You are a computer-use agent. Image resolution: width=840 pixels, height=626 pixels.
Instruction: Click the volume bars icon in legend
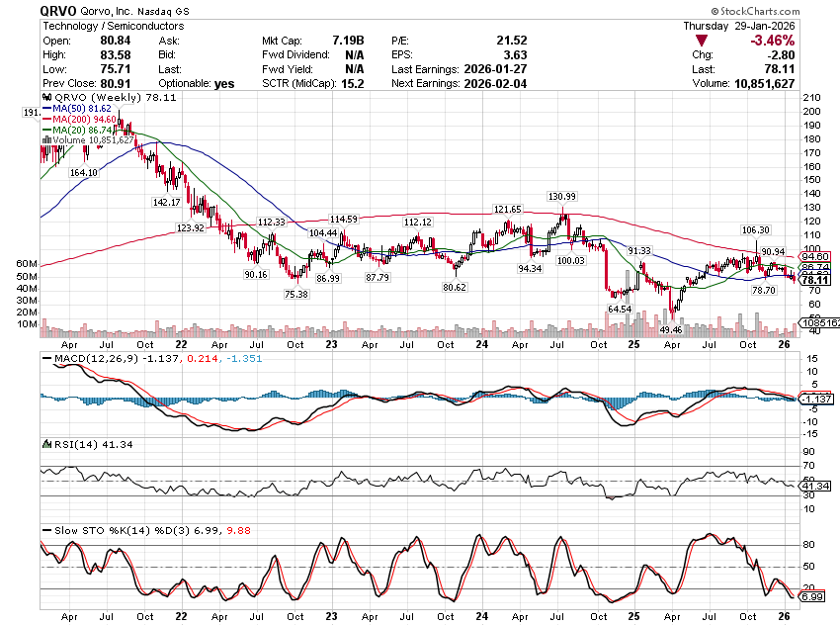tap(43, 140)
